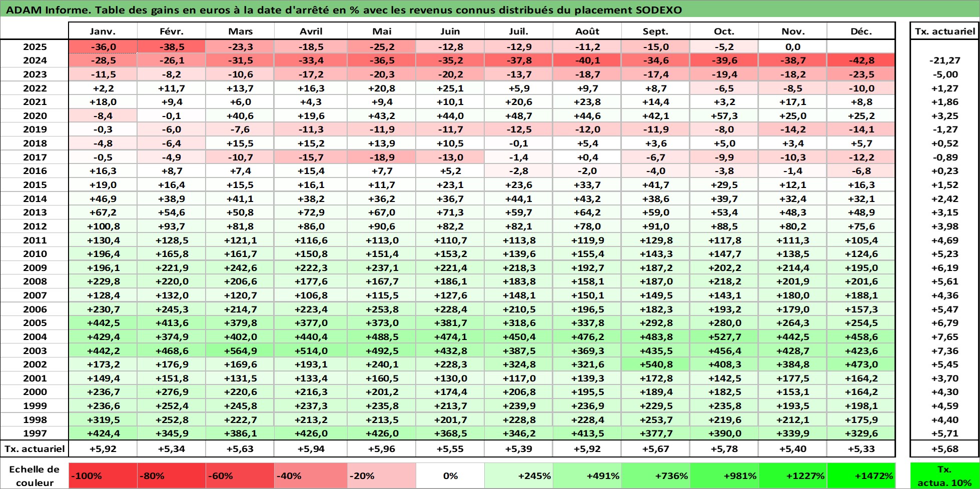The height and width of the screenshot is (489, 980).
Task: Click the 'Tx. actuariel' right column header
Action: click(944, 31)
